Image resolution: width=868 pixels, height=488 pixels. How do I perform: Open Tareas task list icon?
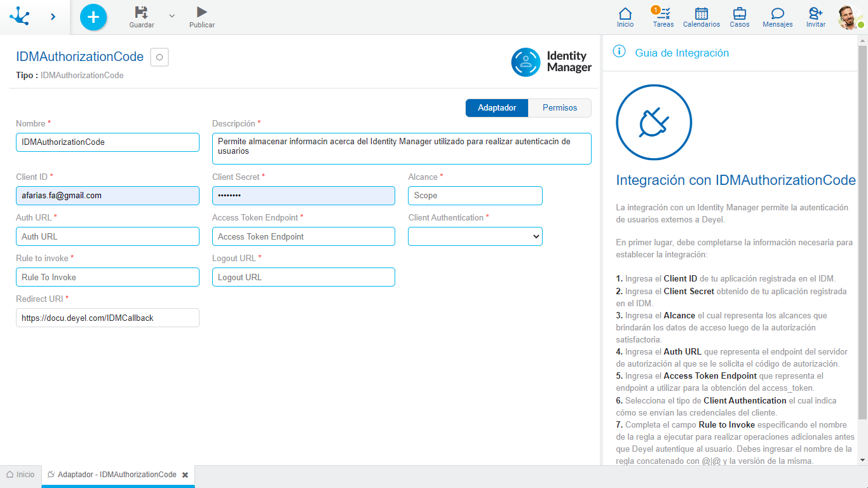(x=663, y=13)
